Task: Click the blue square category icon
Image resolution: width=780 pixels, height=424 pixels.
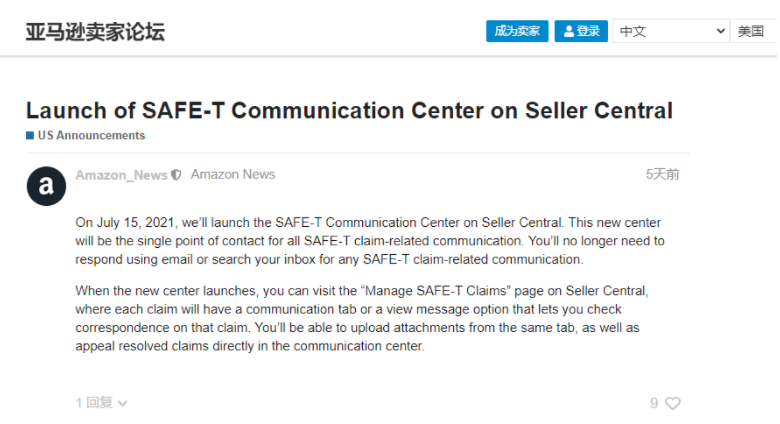Action: (30, 136)
